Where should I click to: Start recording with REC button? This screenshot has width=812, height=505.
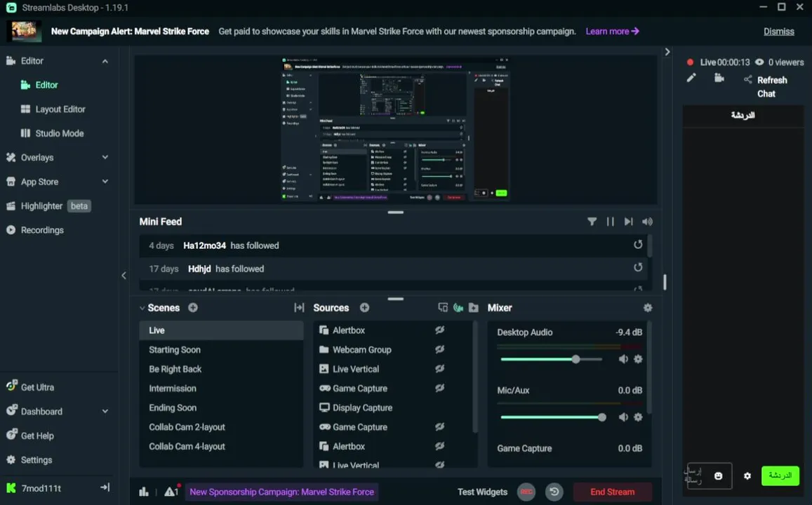tap(526, 492)
